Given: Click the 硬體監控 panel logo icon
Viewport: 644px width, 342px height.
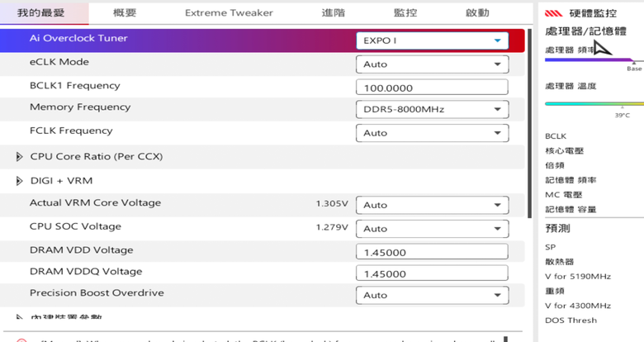Looking at the screenshot, I should click(554, 13).
